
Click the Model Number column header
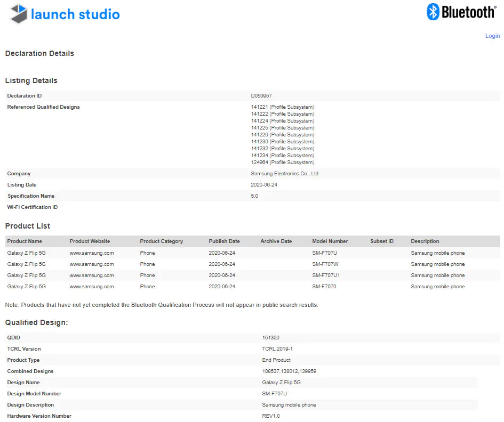coord(330,241)
